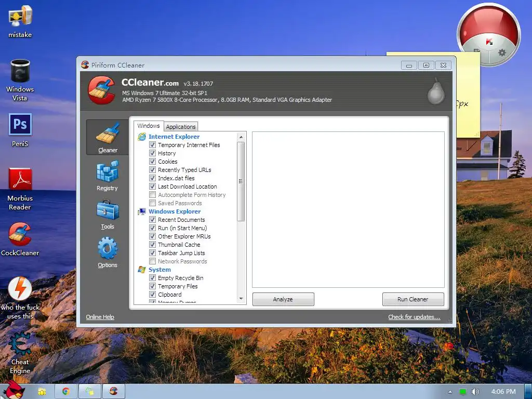Select the Cheat Engine desktop icon
The height and width of the screenshot is (399, 532).
pyautogui.click(x=20, y=353)
